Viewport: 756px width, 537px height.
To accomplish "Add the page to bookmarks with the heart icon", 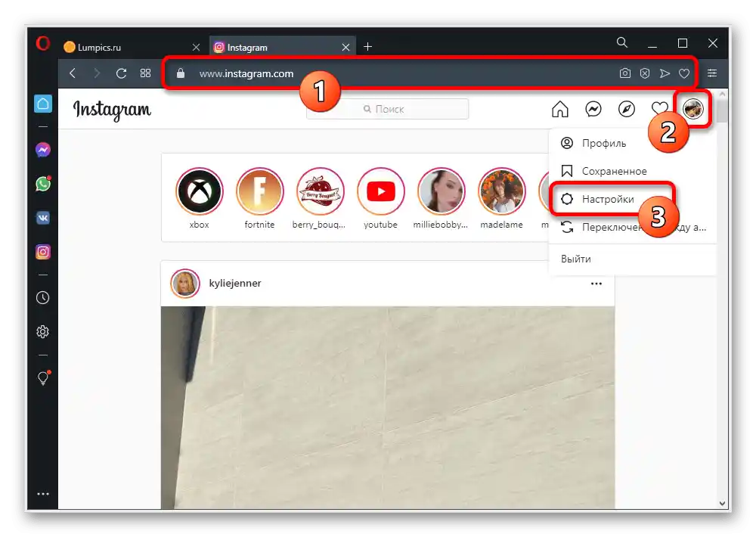I will click(684, 73).
